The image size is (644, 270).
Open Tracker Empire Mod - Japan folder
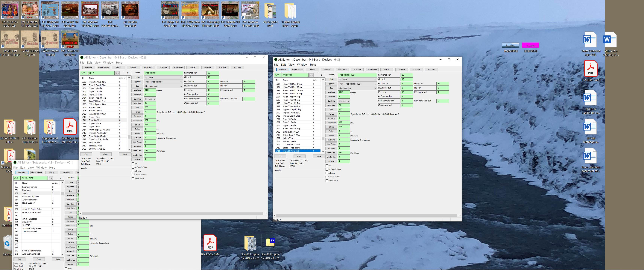(290, 15)
